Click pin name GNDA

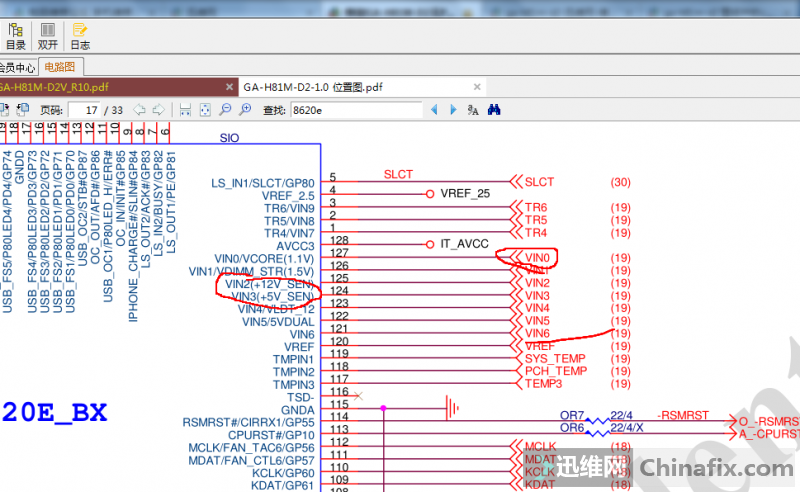pyautogui.click(x=297, y=410)
